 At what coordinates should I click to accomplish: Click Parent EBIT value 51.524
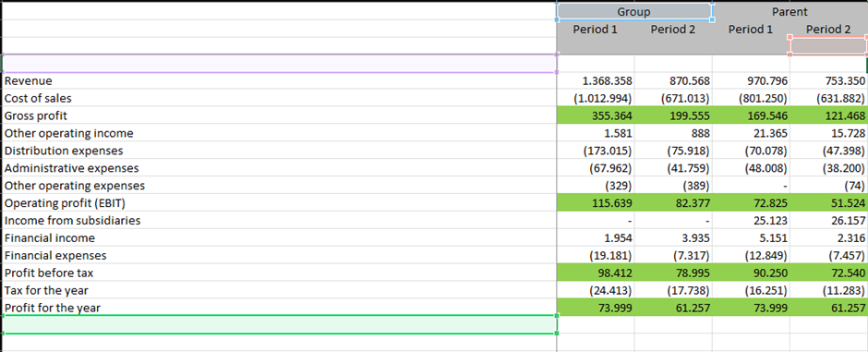(828, 203)
